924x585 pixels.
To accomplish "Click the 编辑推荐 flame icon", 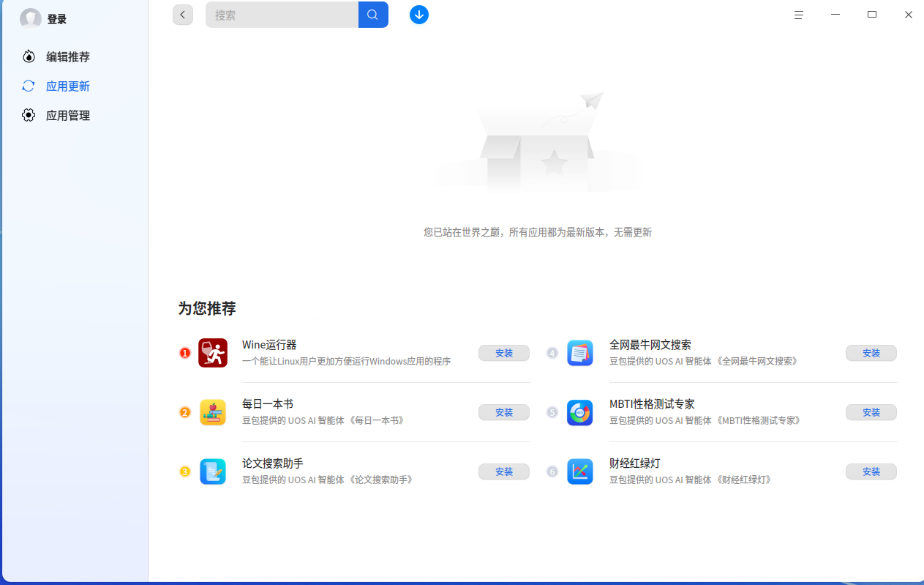I will tap(29, 56).
